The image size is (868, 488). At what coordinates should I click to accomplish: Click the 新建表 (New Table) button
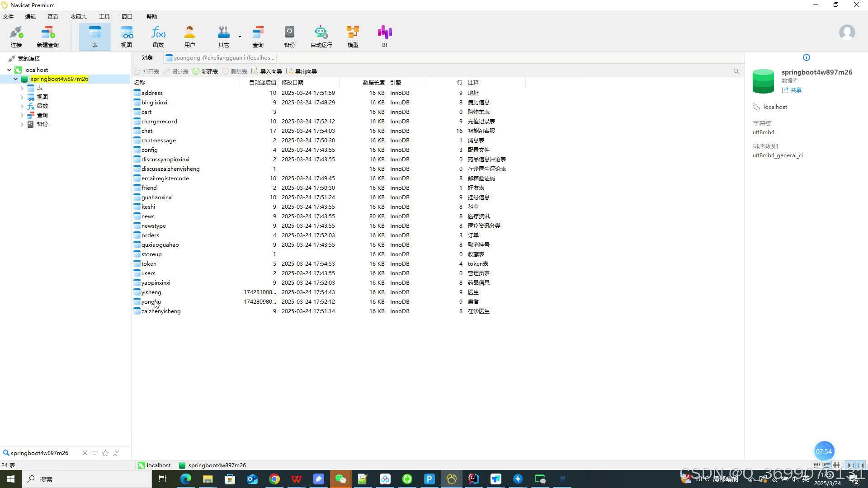(x=205, y=71)
